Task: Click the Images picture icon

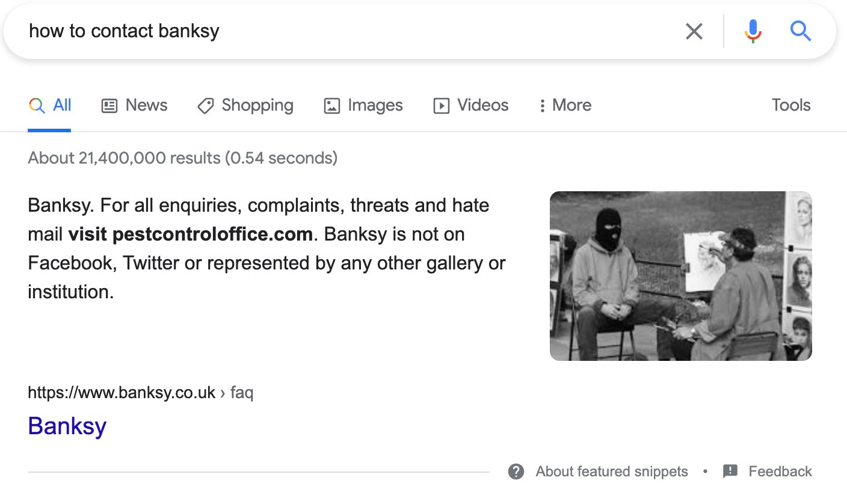Action: [332, 106]
